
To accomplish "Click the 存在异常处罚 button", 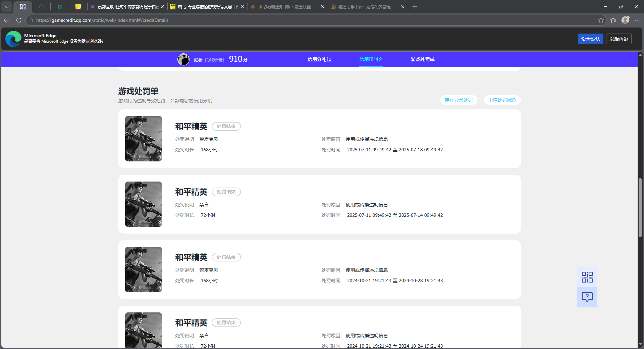I will (459, 100).
